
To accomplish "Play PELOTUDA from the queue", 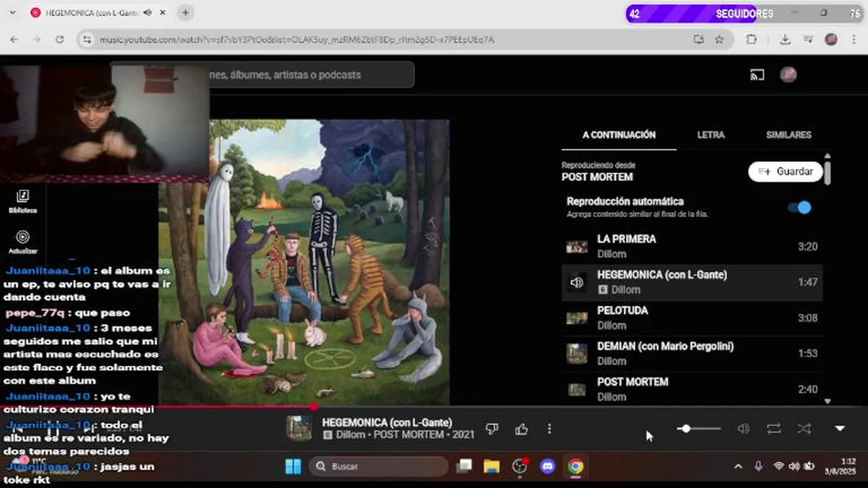I will 692,318.
